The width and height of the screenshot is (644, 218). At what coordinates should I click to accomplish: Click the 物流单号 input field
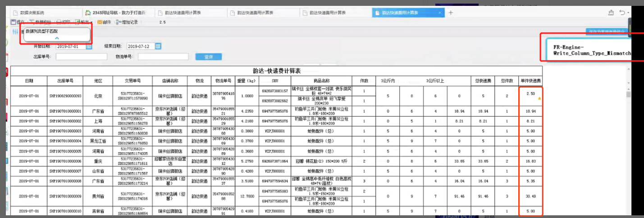(163, 57)
